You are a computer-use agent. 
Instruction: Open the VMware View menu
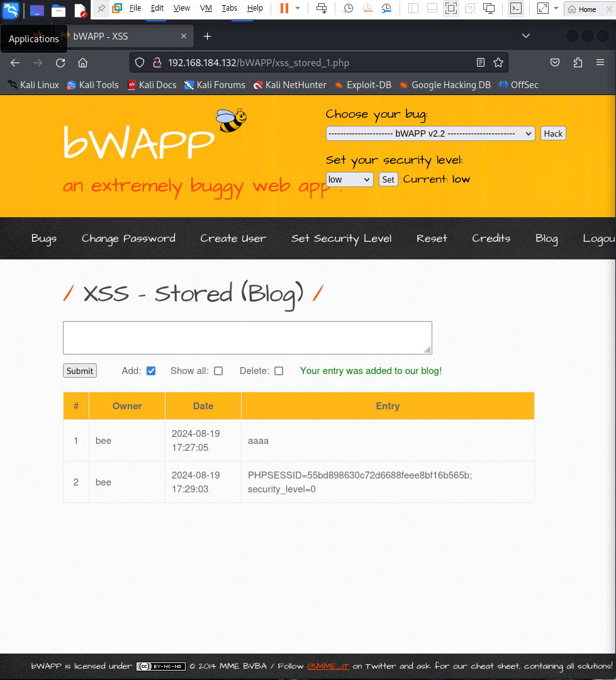coord(182,8)
